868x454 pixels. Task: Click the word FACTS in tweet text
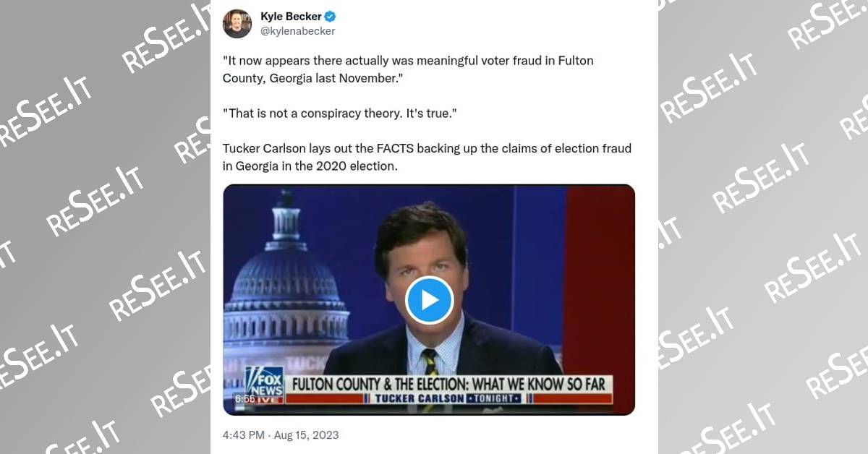[x=394, y=148]
